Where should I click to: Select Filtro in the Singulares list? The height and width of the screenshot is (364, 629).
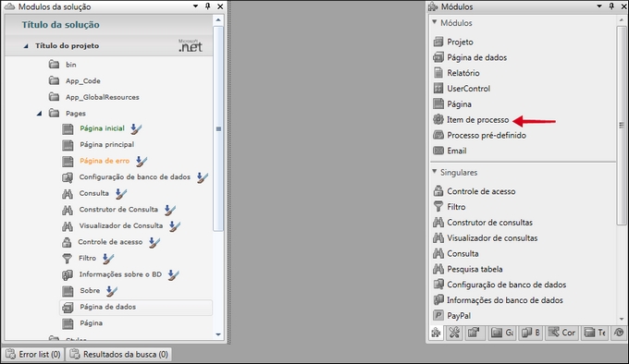coord(450,207)
